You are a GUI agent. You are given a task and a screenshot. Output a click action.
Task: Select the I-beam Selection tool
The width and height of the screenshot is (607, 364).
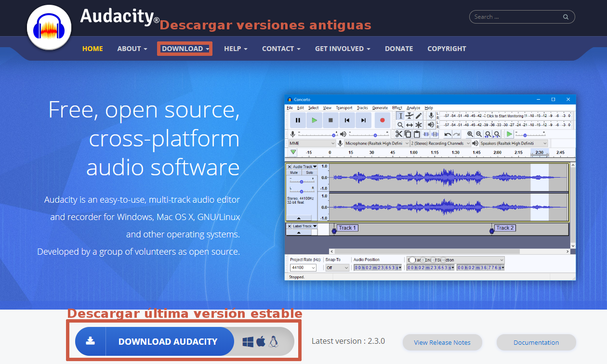coord(400,116)
